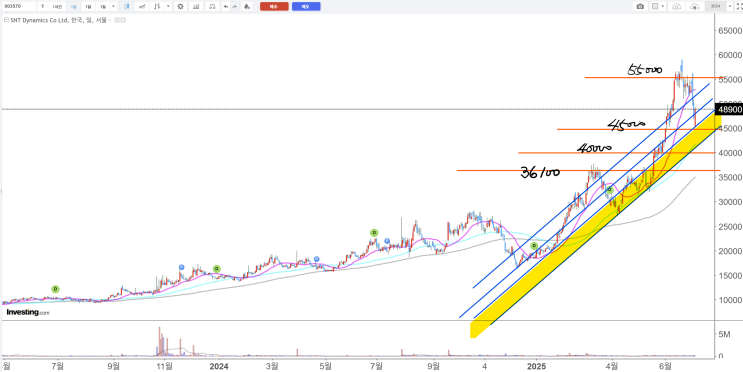Click the 4월 time axis label
The width and height of the screenshot is (743, 372).
tap(612, 366)
